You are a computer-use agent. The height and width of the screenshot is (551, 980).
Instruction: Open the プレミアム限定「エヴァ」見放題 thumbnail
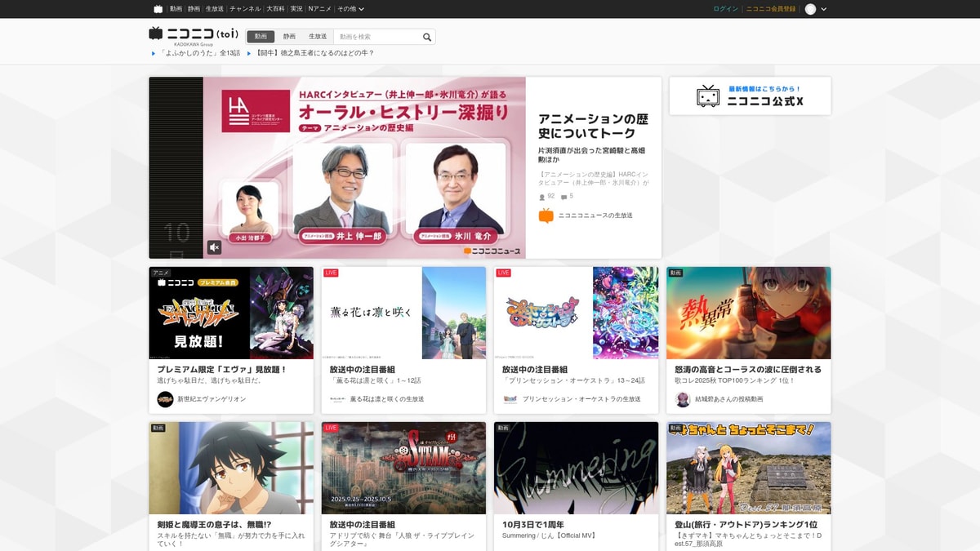(x=229, y=313)
